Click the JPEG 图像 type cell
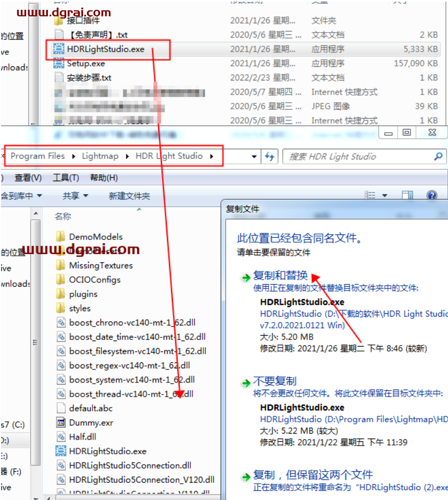The width and height of the screenshot is (448, 500). [x=331, y=106]
